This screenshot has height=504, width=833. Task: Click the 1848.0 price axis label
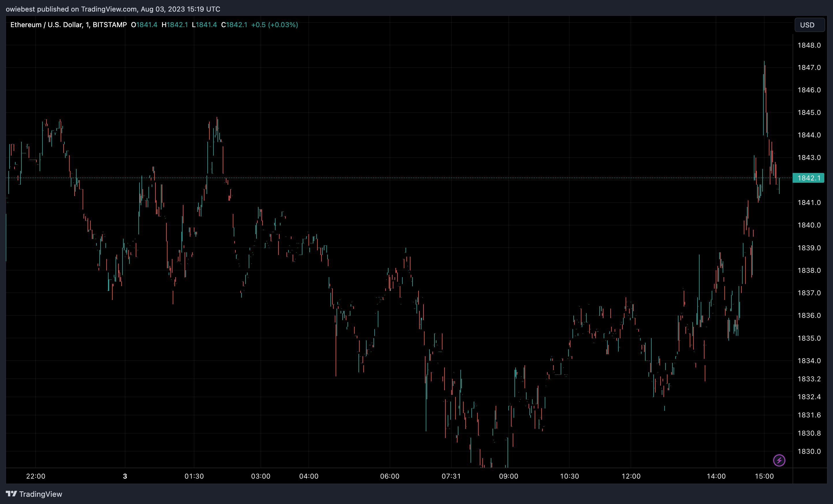click(809, 45)
